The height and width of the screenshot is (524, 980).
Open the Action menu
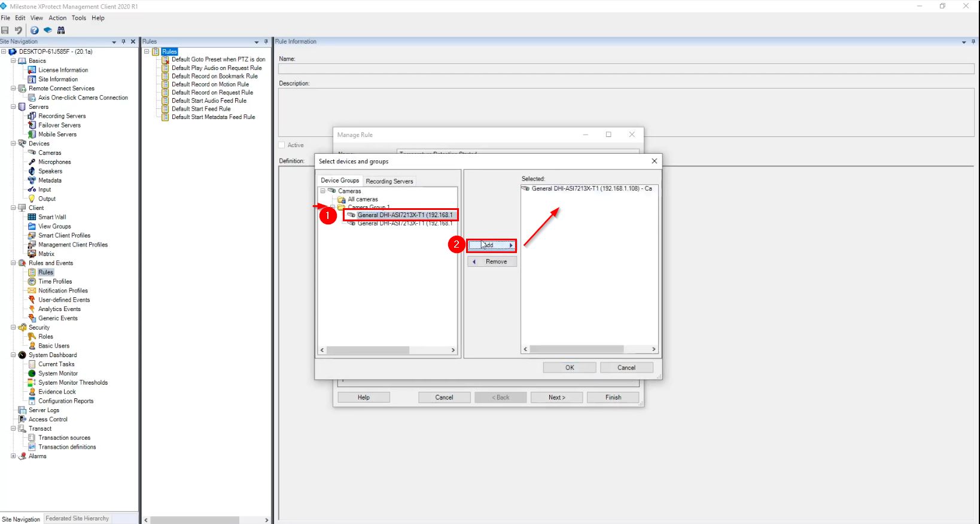tap(57, 18)
